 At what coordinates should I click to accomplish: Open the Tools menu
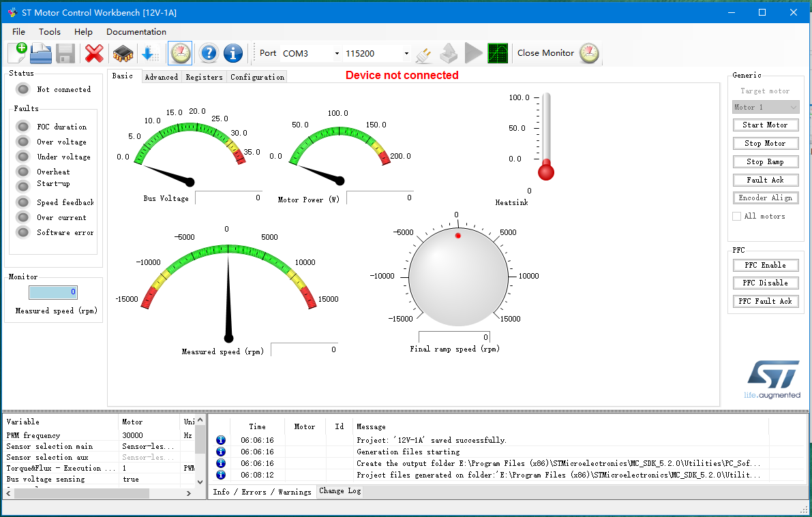point(50,31)
